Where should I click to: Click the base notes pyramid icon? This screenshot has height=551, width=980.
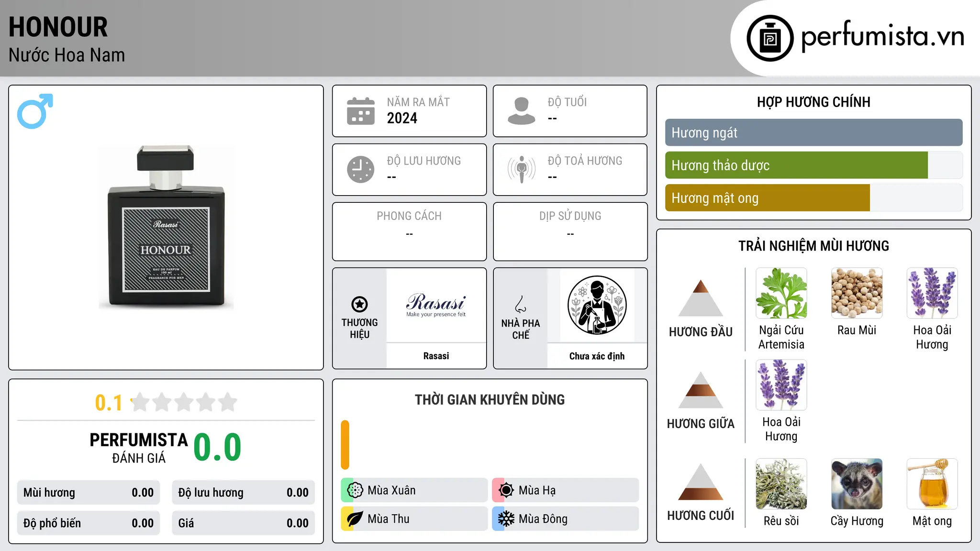point(701,482)
